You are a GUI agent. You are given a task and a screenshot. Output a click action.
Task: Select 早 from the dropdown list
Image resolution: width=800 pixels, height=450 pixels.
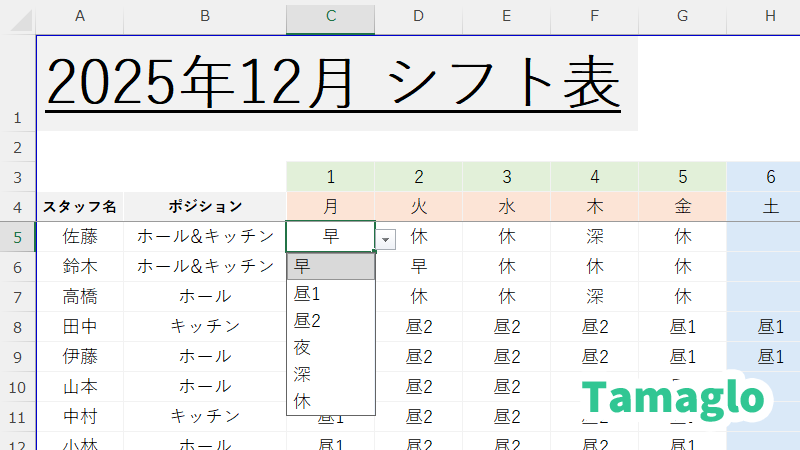point(330,267)
